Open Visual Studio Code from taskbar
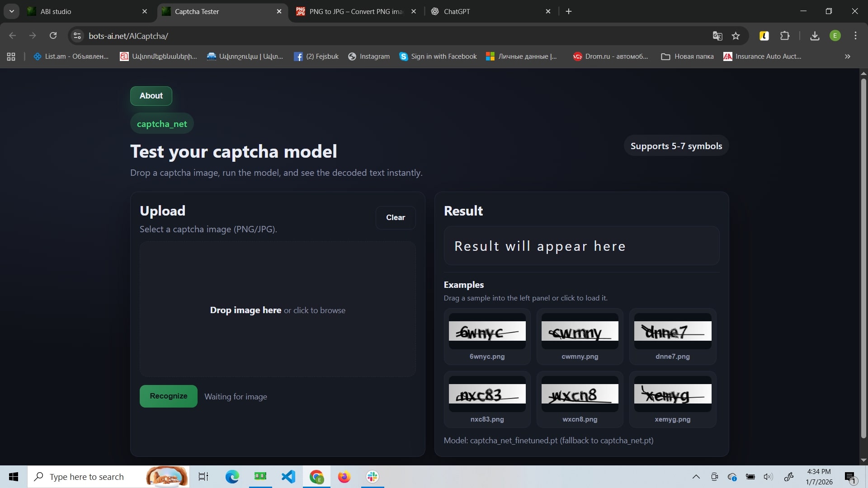868x488 pixels. [x=288, y=477]
